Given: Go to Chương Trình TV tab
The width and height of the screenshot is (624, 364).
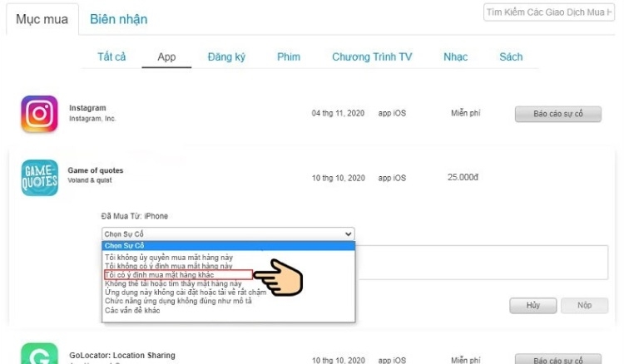Looking at the screenshot, I should click(372, 57).
